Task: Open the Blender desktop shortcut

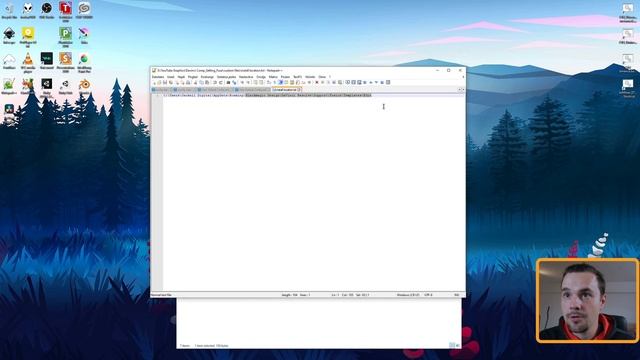Action: [84, 87]
